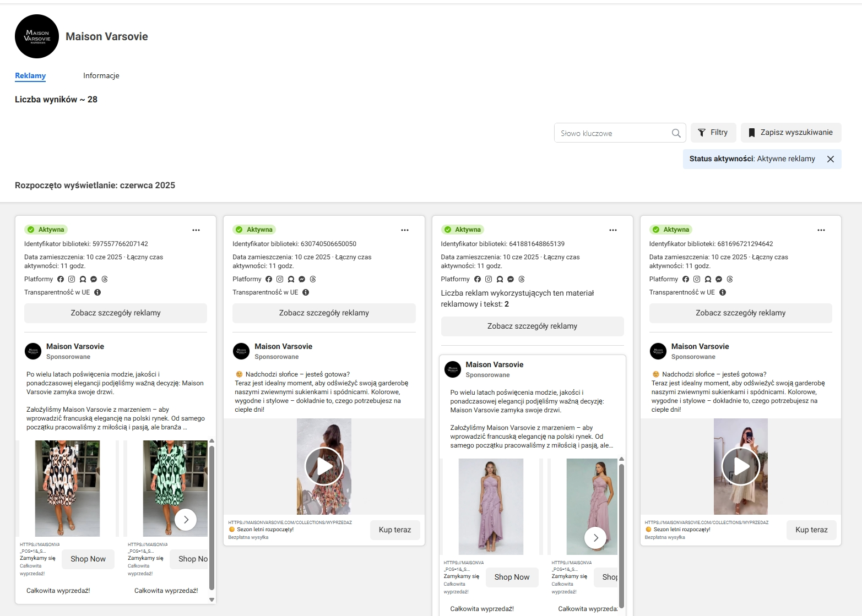Image resolution: width=862 pixels, height=616 pixels.
Task: Click Messenger platform icon in ad 641881648865139
Action: coord(511,279)
